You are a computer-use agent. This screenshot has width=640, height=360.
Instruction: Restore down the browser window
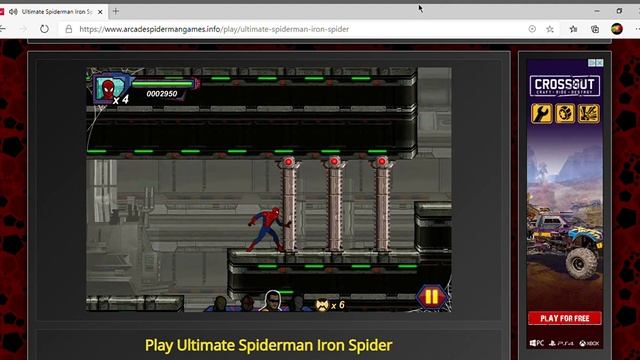619,11
